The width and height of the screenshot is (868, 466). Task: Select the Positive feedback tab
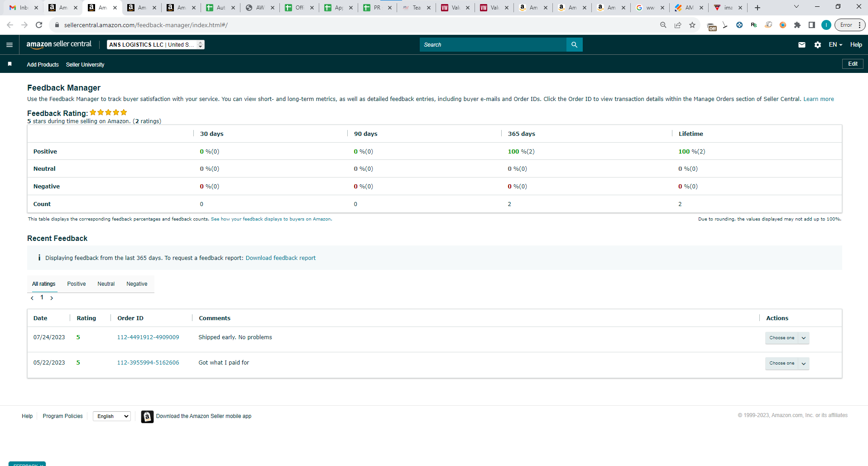(77, 284)
